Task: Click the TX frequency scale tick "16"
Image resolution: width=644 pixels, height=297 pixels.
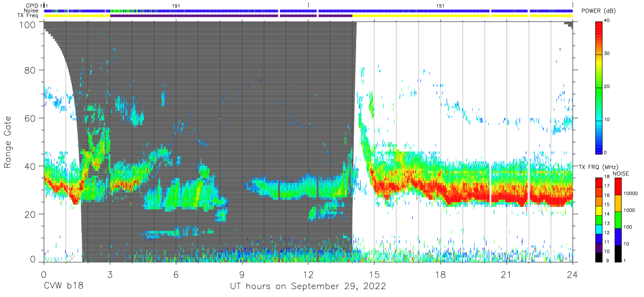Action: [x=607, y=196]
